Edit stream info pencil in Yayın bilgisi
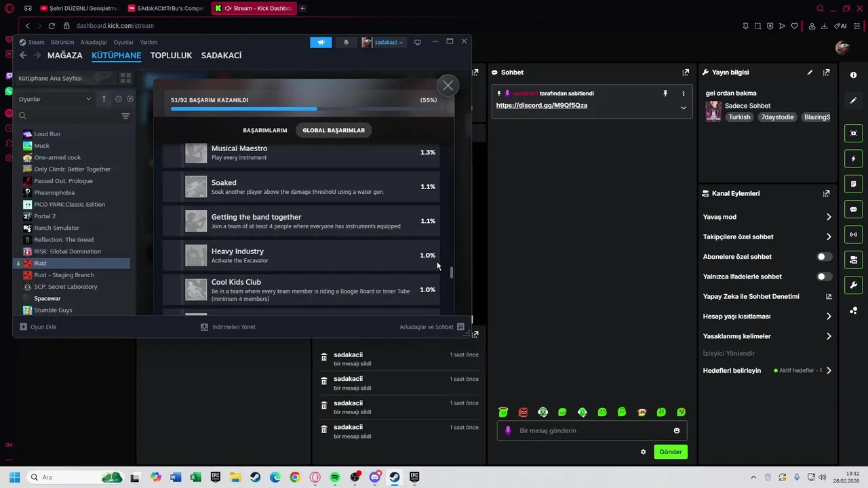The height and width of the screenshot is (488, 868). tap(810, 73)
